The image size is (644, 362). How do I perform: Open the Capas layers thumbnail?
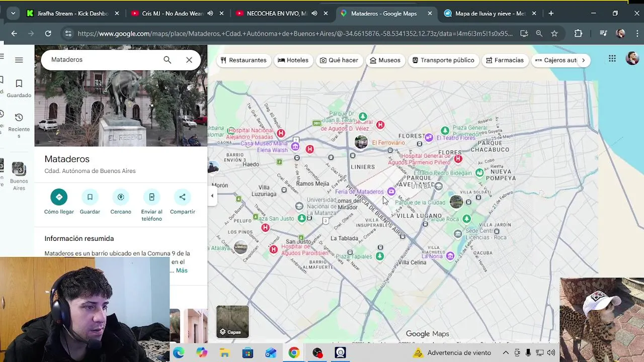point(232,322)
